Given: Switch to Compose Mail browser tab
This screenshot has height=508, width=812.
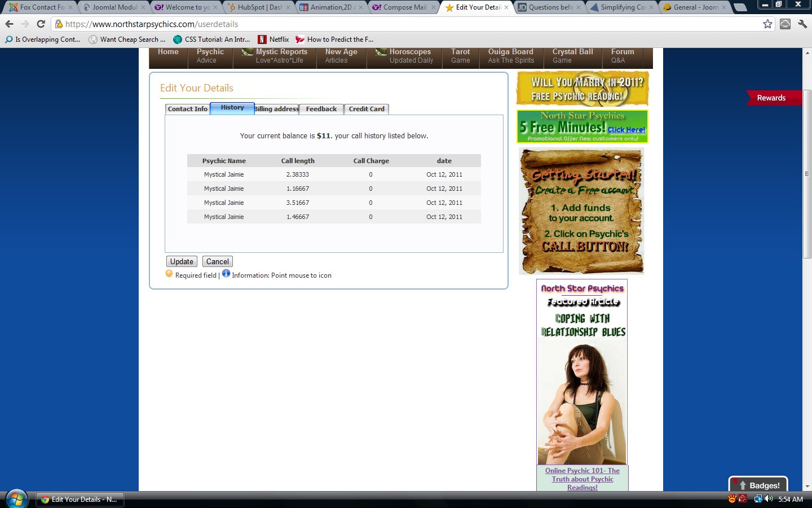Looking at the screenshot, I should pyautogui.click(x=404, y=7).
